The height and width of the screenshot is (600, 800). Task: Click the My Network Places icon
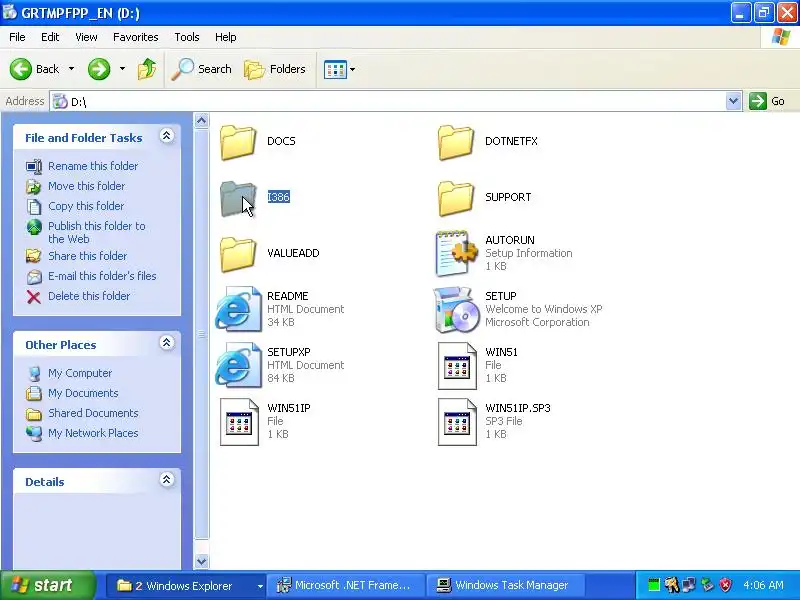click(34, 433)
